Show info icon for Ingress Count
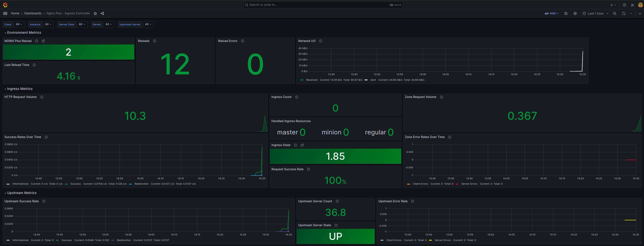 click(296, 97)
